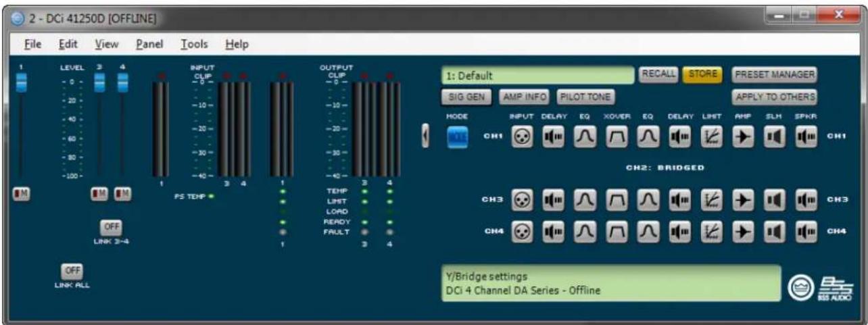Open CH3 crossover block
Screen dimensions: 868x325
tap(617, 201)
